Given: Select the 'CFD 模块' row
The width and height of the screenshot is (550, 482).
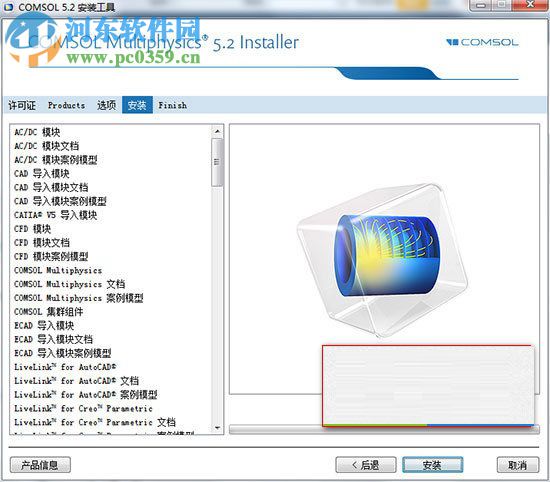Looking at the screenshot, I should pos(111,229).
